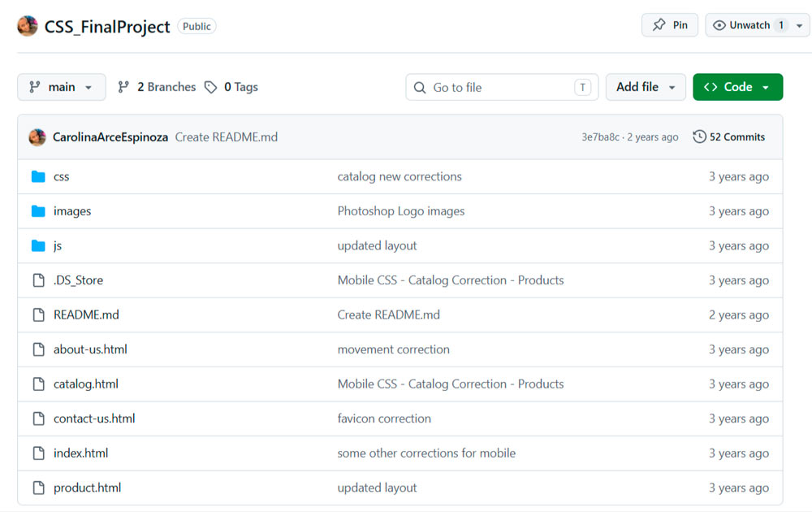Open the .DS_Store file
Screen dimensions: 812x512
tap(78, 280)
